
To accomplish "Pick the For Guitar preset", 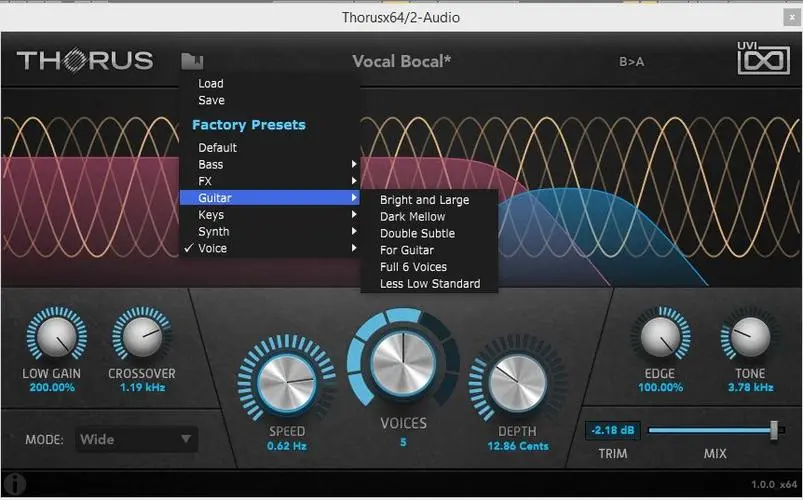I will (x=430, y=251).
